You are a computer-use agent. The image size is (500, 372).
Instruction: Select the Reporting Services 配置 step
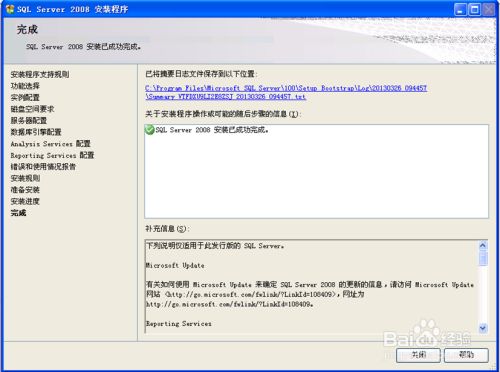(x=52, y=155)
